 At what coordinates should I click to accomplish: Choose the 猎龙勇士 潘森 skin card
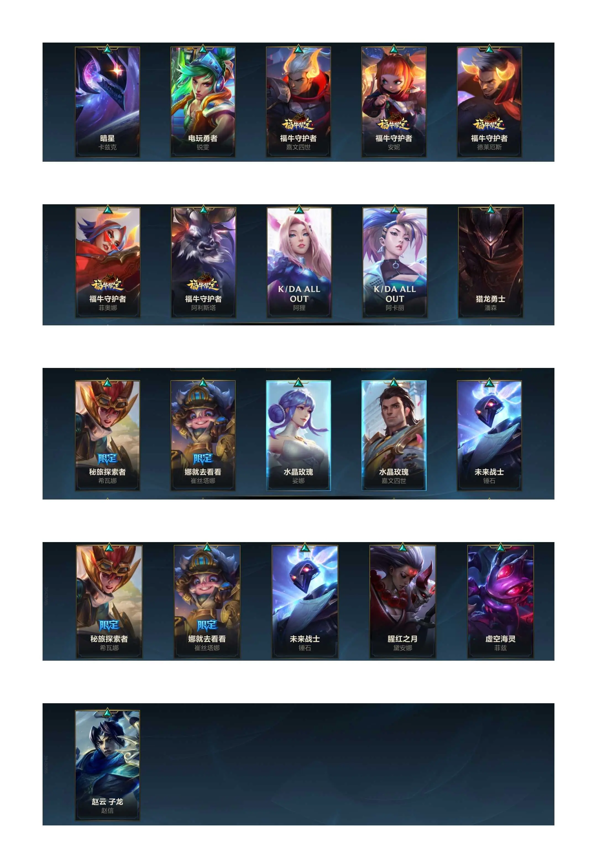[490, 263]
